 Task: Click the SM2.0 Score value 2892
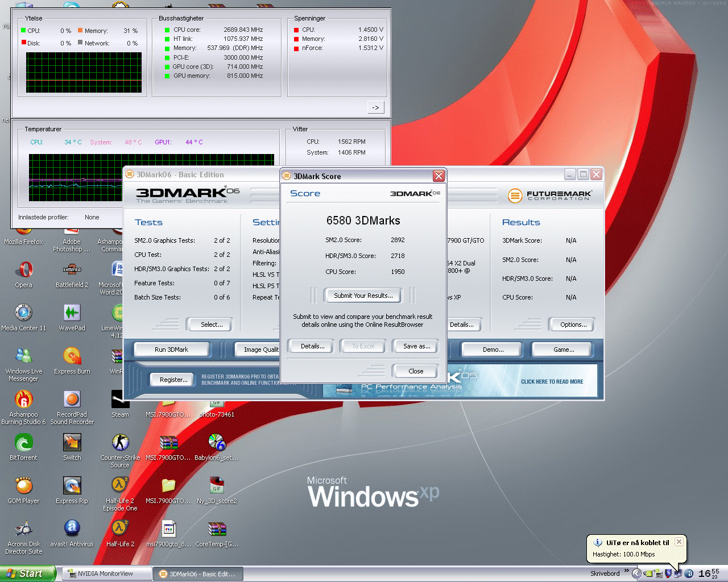(398, 240)
